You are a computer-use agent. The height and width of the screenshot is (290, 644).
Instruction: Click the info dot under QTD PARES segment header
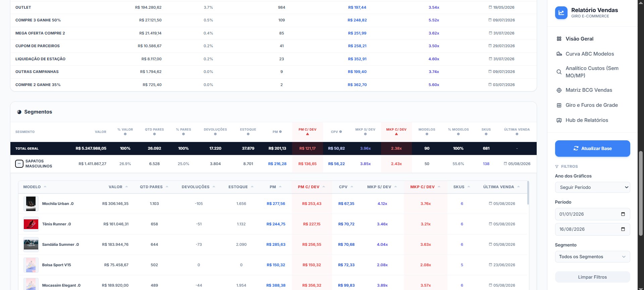click(x=154, y=134)
